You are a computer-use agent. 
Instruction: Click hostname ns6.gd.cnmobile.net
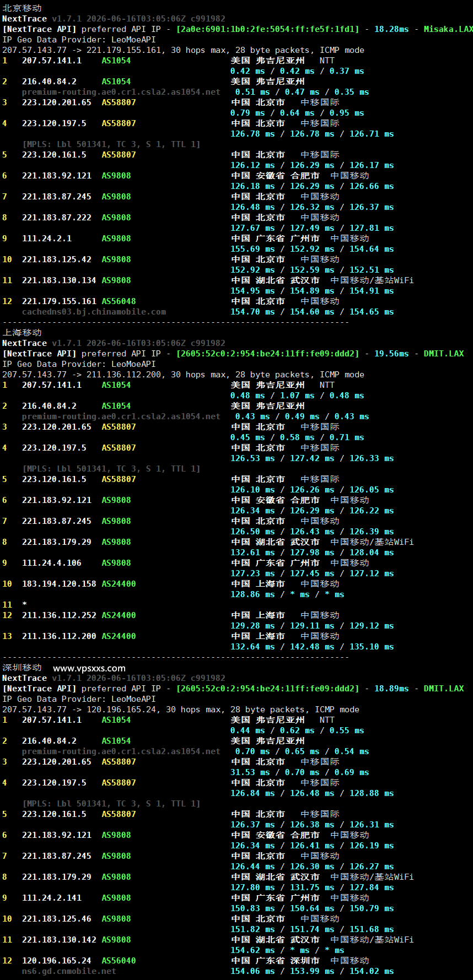pos(69,971)
